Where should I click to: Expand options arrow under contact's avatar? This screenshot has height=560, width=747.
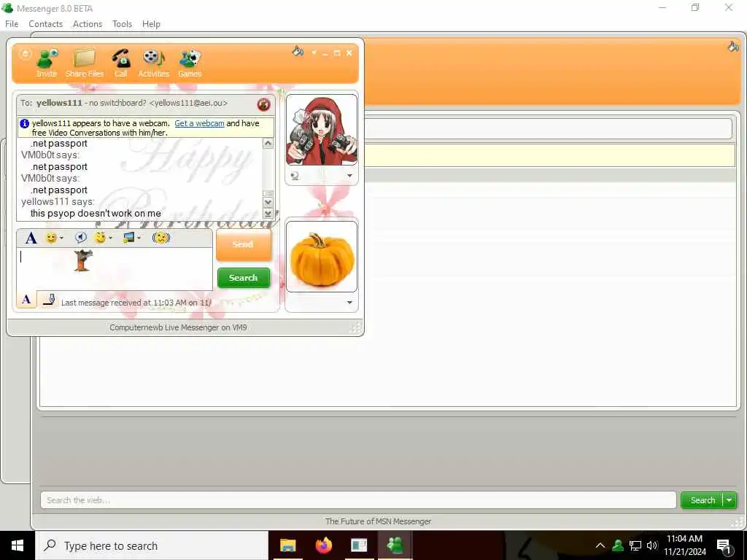pyautogui.click(x=349, y=176)
